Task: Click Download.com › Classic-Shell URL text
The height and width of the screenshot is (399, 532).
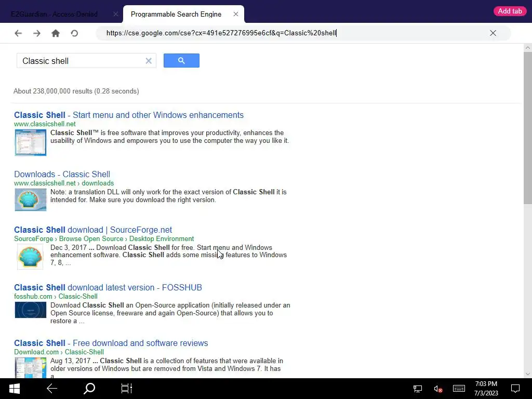Action: point(59,352)
